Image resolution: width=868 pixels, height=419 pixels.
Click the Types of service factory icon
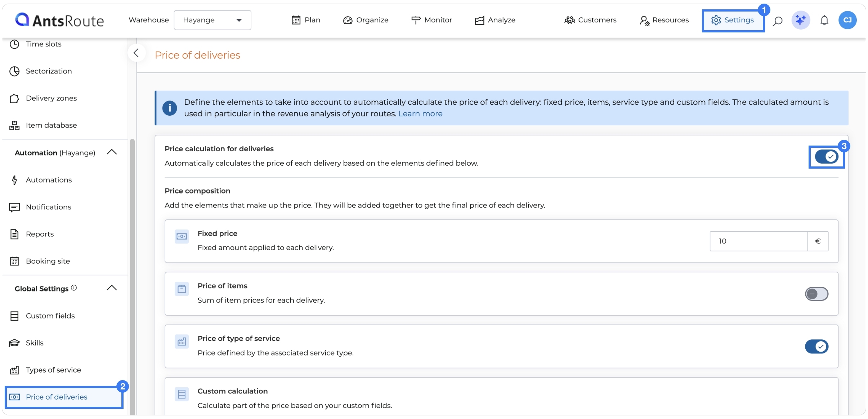point(14,370)
